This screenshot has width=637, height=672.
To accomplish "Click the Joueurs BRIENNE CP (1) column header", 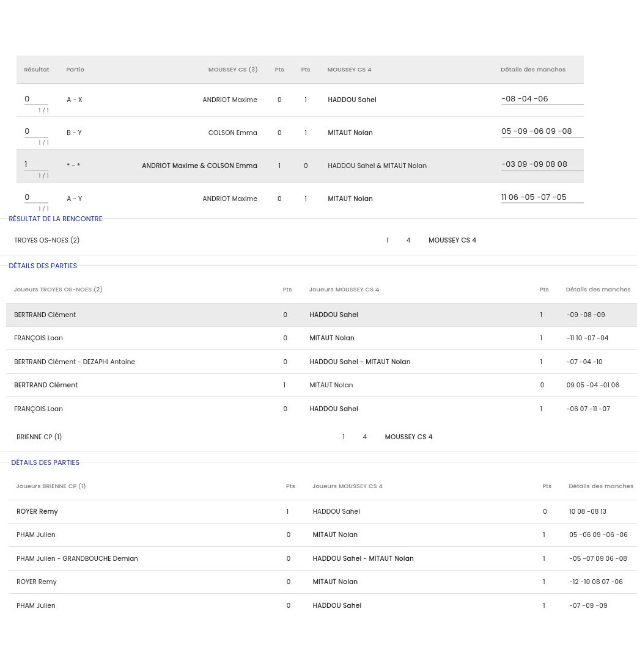I will [x=51, y=486].
